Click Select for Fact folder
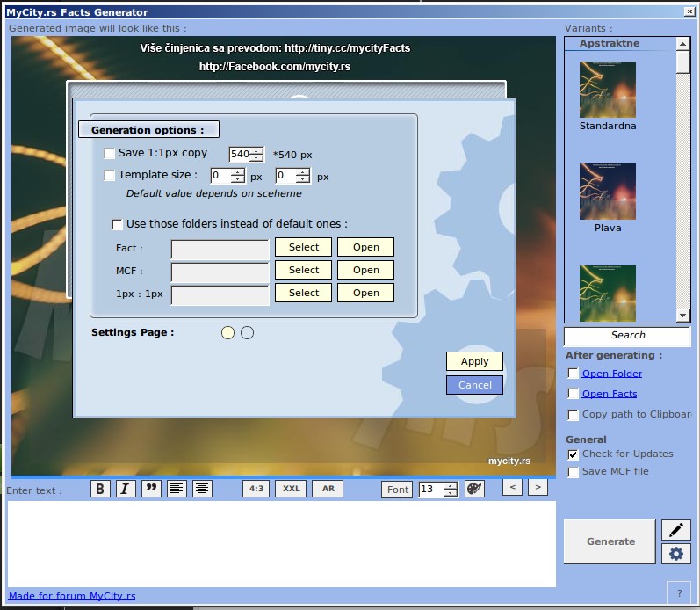The width and height of the screenshot is (700, 610). [x=304, y=247]
